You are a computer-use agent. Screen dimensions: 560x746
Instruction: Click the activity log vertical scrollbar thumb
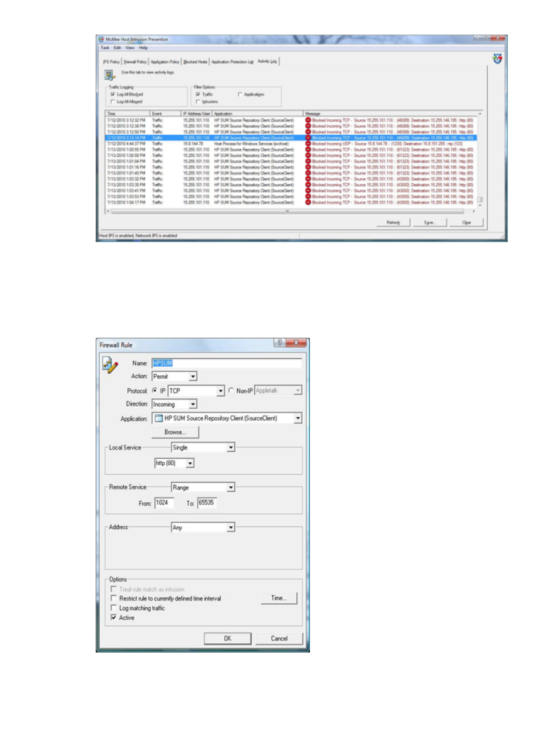pos(480,200)
